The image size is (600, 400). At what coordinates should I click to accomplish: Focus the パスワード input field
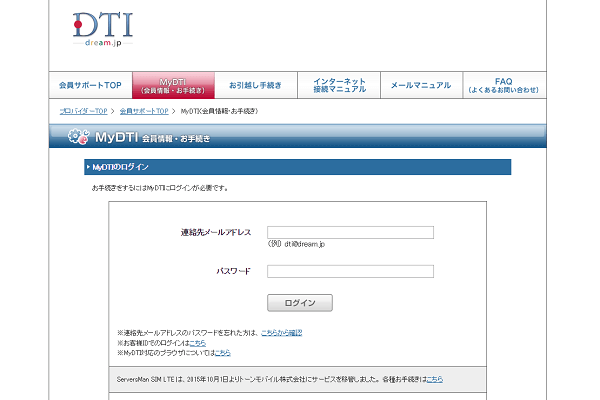[x=350, y=271]
